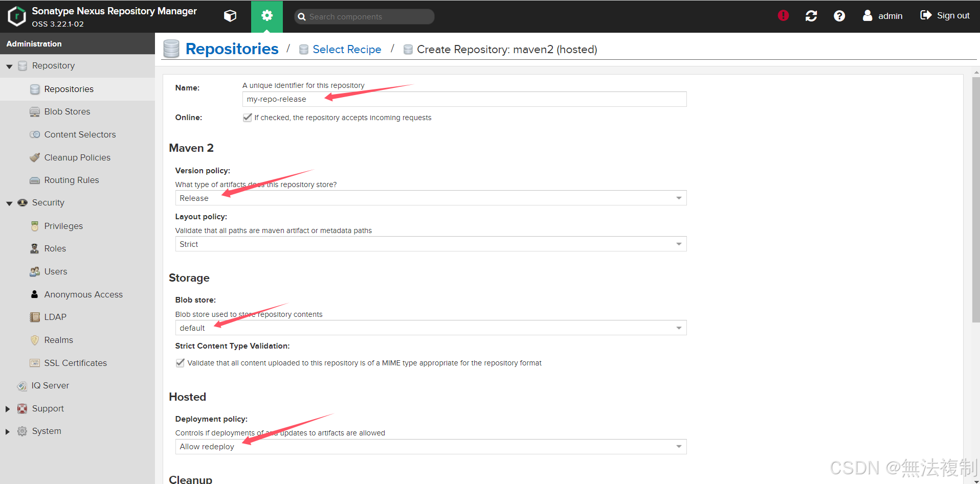Click the Name field with my-repo-release
The image size is (980, 484).
[464, 99]
